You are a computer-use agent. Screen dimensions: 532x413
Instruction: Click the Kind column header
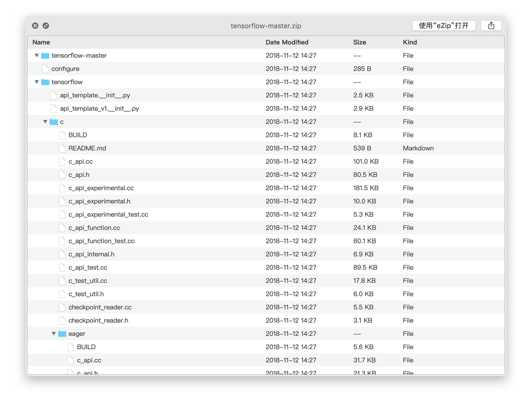coord(410,42)
